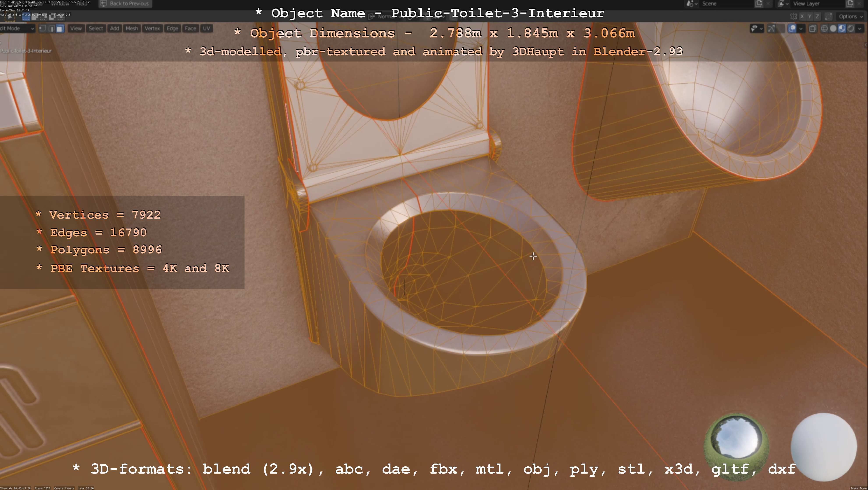Click the mesh mirror symmetry icon
The image size is (868, 490).
coord(794,16)
